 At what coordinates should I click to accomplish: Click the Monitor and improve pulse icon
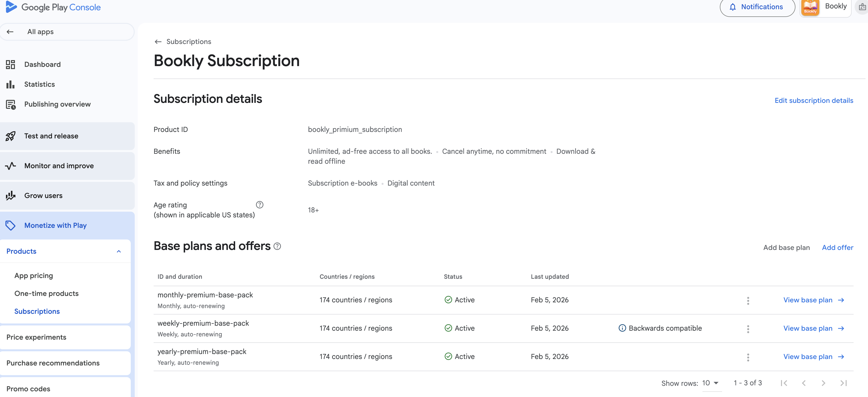coord(10,166)
